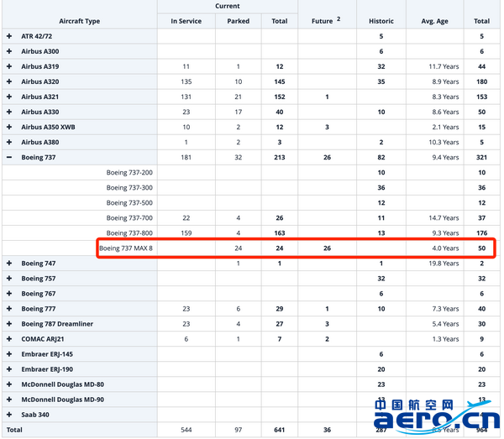Viewport: 504px width, 439px height.
Task: Expand the Airbus A350 XWB row
Action: 9,127
